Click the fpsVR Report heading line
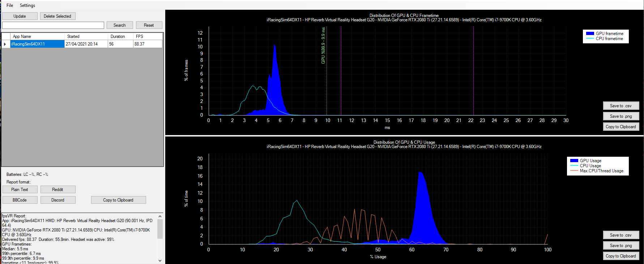Image resolution: width=644 pixels, height=264 pixels. (14, 216)
